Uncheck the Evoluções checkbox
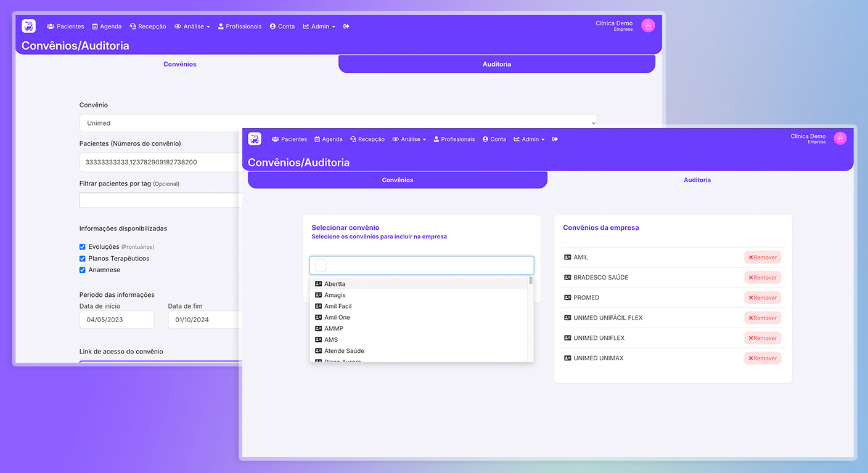 point(83,247)
